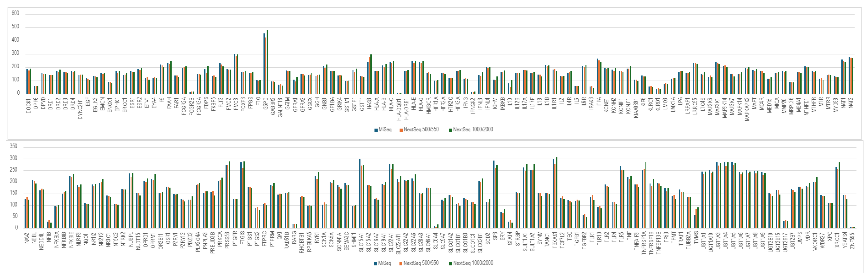This screenshot has width=868, height=279.
Task: Click the 350 y-axis tick label
Action: 13,146
